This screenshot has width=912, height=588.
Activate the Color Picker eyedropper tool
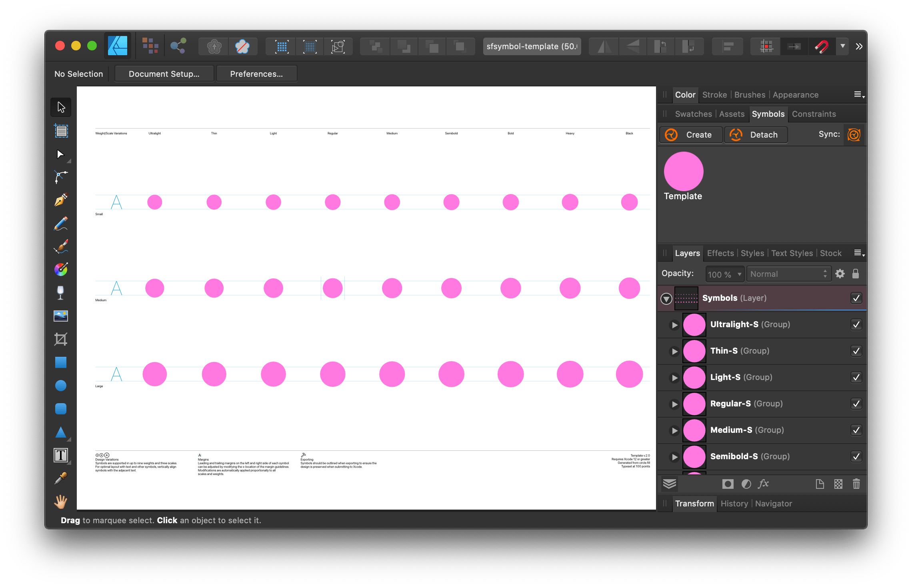(x=61, y=478)
